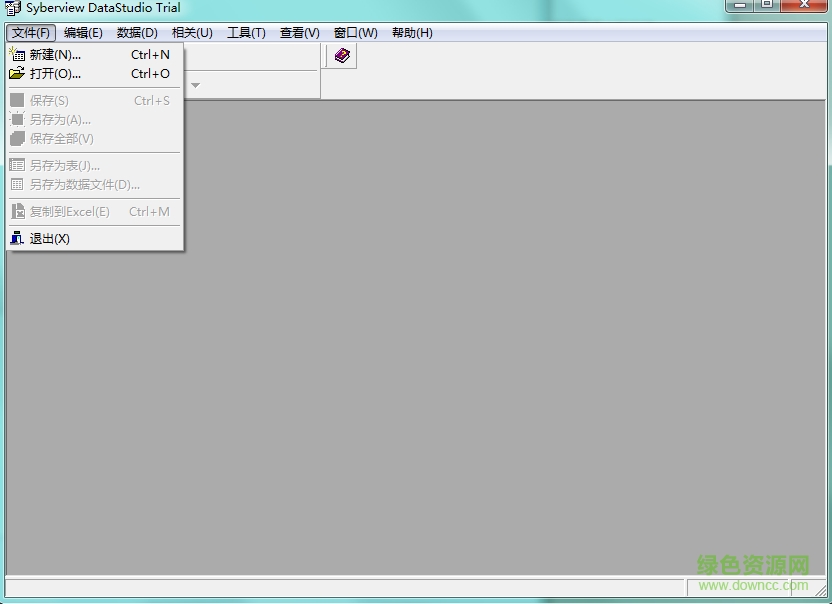
Task: Open the 编辑(E) menu
Action: click(x=83, y=32)
